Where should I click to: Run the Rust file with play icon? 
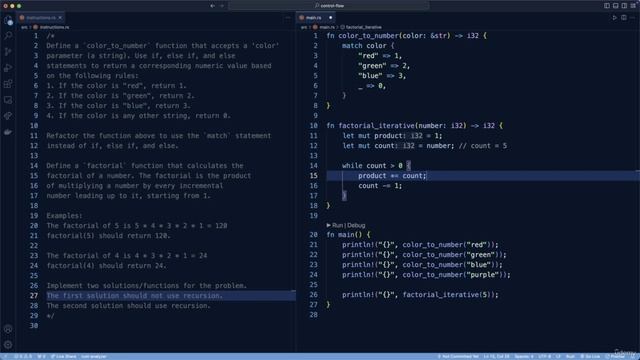coord(614,18)
